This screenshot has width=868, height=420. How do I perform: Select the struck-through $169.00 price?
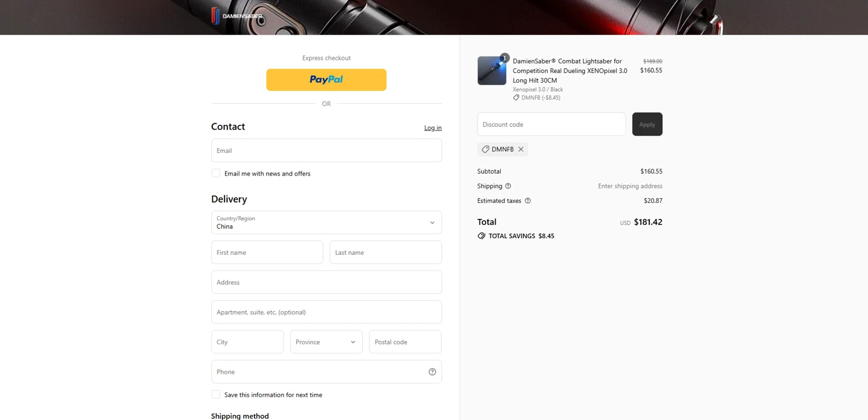[x=653, y=61]
